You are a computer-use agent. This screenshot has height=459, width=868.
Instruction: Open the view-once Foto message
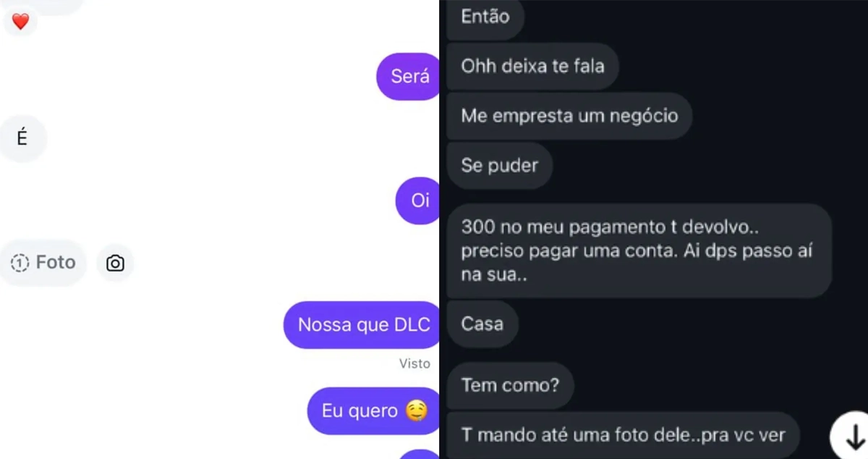43,262
